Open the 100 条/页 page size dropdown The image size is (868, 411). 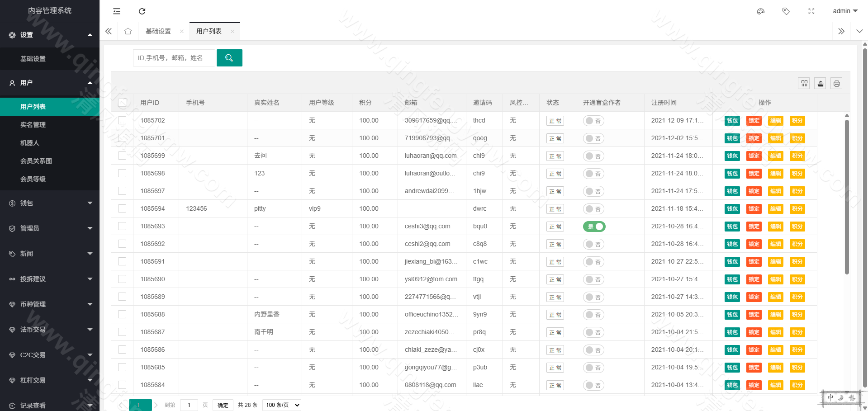pos(282,405)
